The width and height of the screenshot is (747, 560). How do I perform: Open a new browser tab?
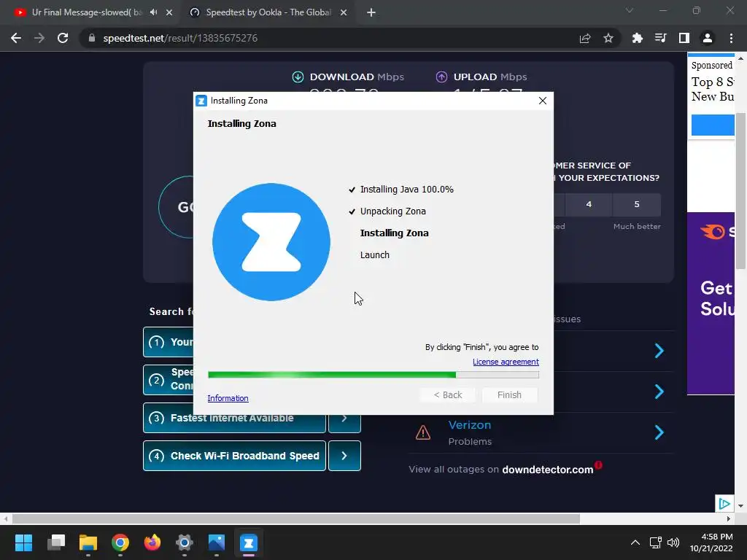371,13
